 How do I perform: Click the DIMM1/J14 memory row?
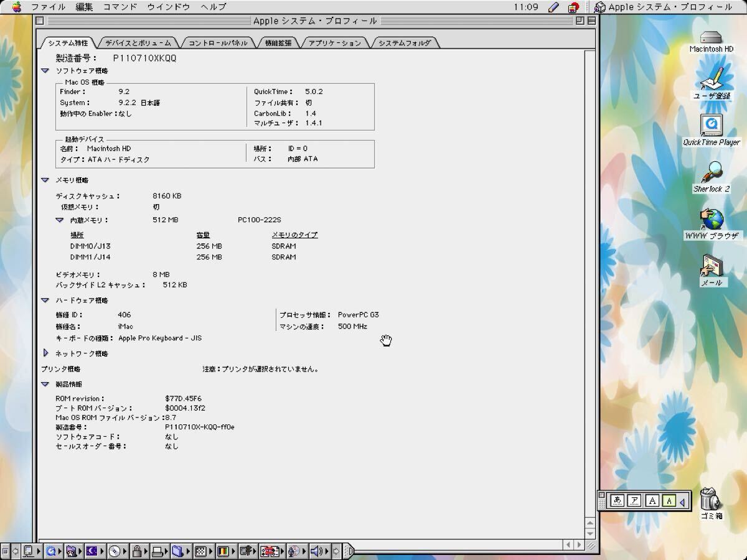(183, 256)
